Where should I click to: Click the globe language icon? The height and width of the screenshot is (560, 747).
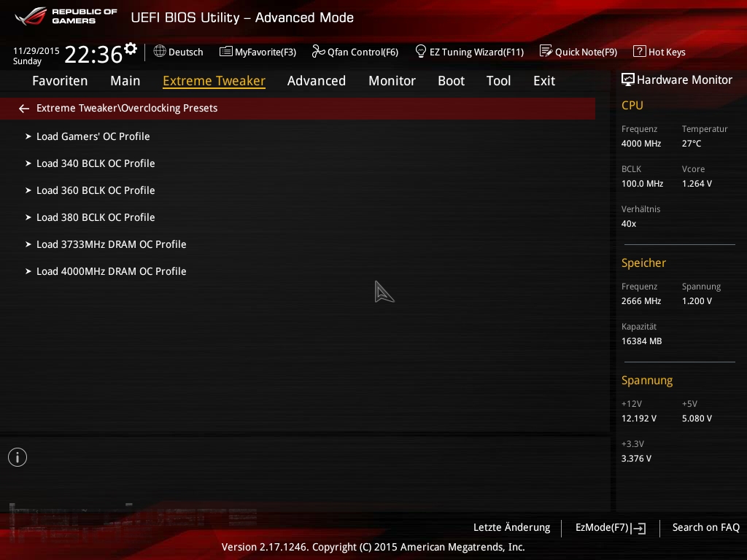(x=160, y=52)
